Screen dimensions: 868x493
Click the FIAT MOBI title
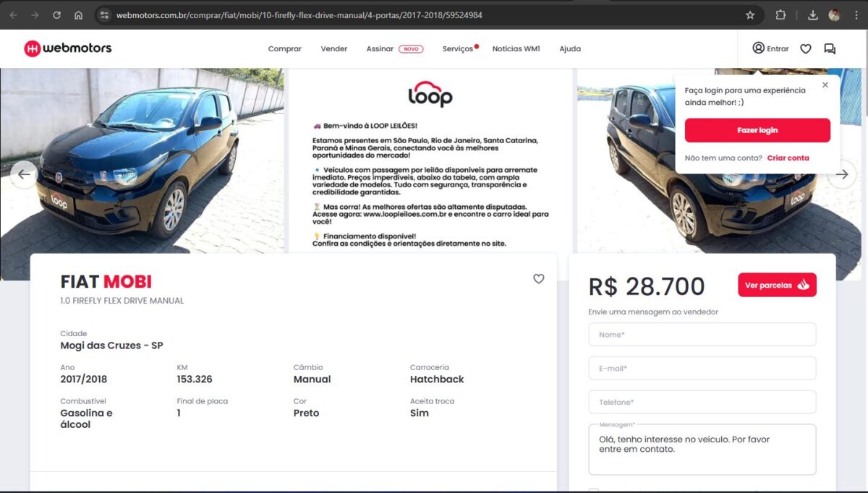tap(106, 281)
